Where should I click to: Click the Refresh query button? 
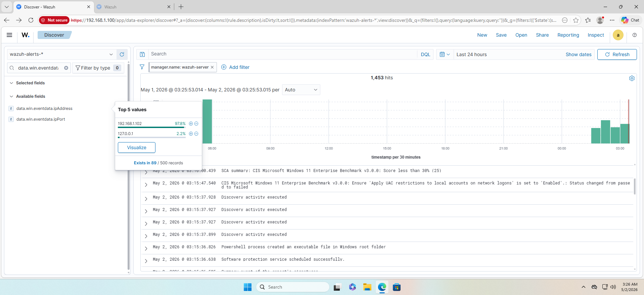[x=617, y=54]
